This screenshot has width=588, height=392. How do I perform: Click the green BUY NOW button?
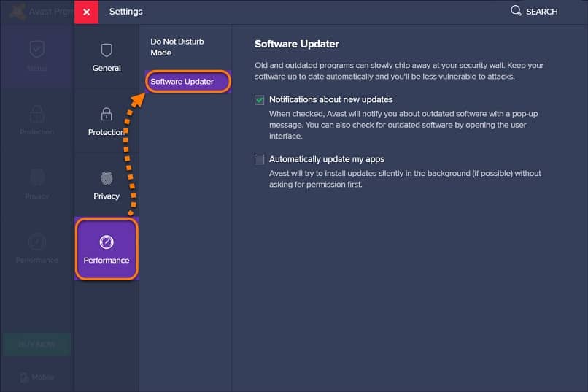[x=36, y=343]
